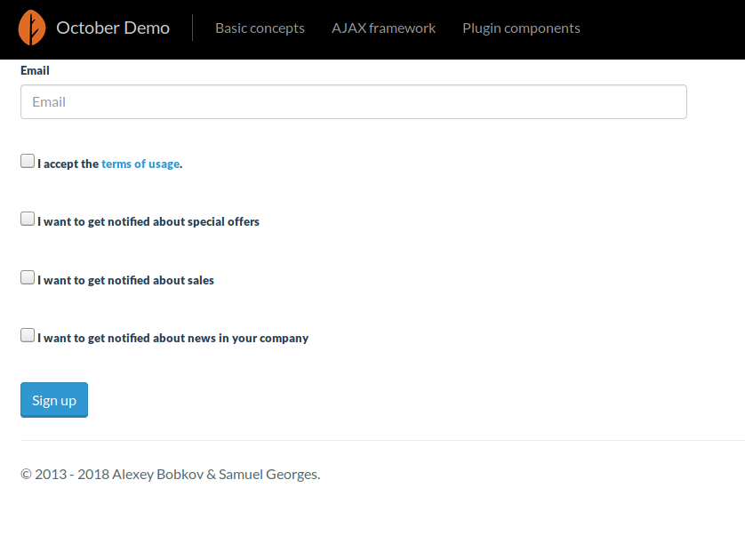Open the terms of usage link
This screenshot has height=560, width=745.
[x=140, y=164]
